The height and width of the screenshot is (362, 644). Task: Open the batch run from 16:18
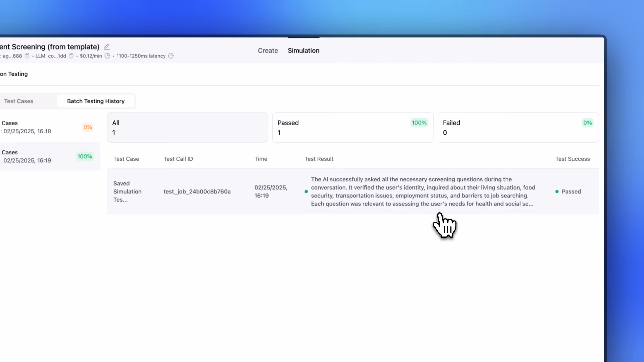click(x=46, y=127)
